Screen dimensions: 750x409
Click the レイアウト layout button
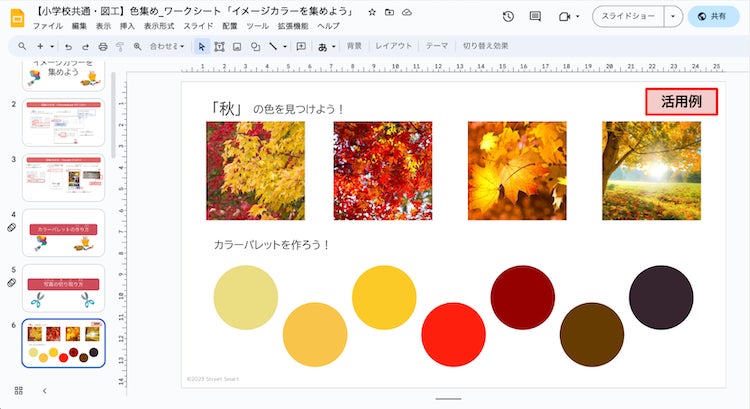click(x=393, y=46)
